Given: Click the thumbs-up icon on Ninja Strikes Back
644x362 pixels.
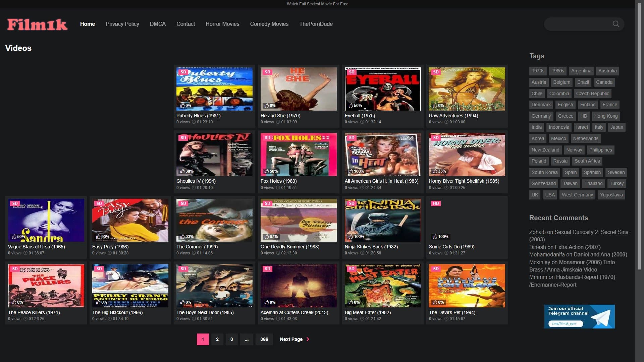Looking at the screenshot, I should click(351, 237).
